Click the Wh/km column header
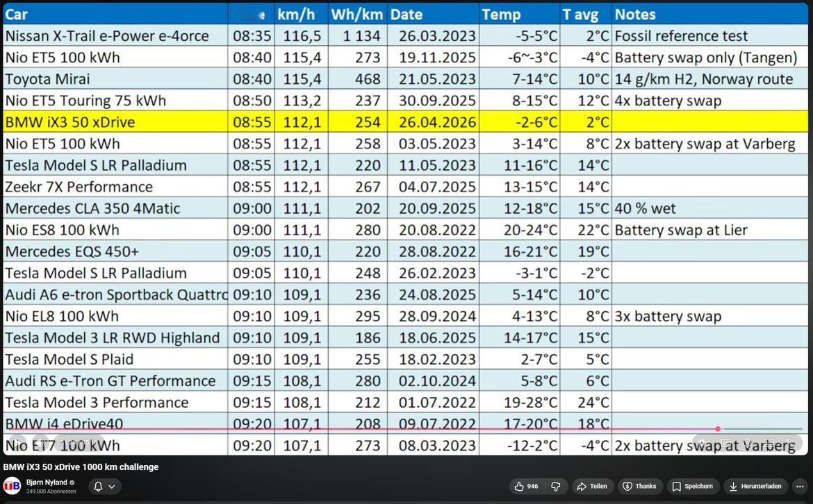This screenshot has width=813, height=504. coord(356,15)
